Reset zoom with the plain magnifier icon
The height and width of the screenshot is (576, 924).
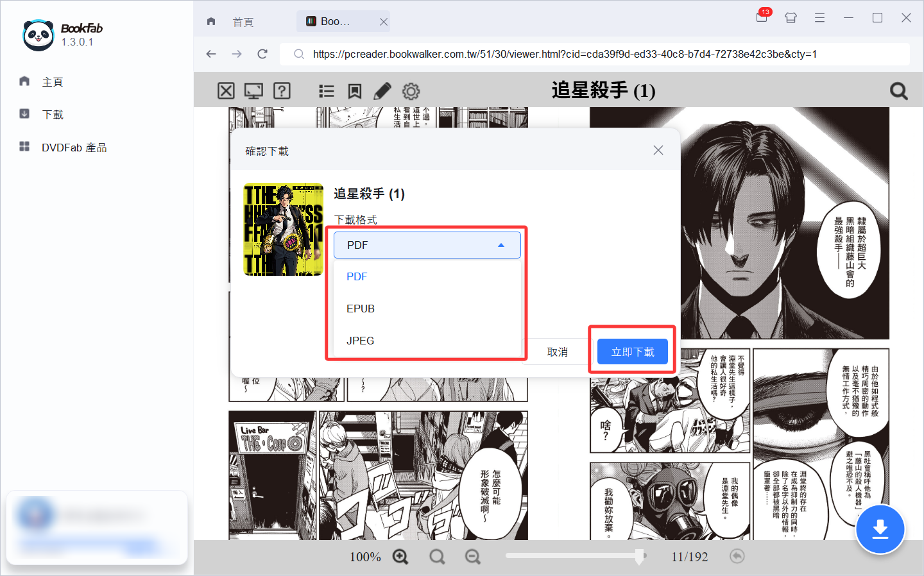437,557
